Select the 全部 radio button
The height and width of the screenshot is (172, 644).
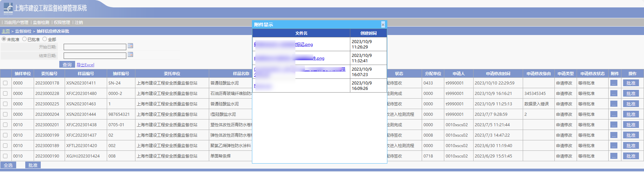(x=44, y=39)
